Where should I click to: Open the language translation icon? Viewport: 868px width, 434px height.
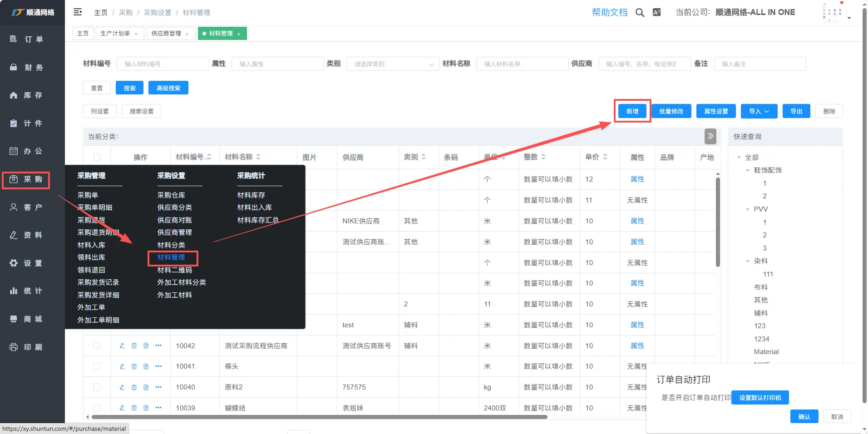pyautogui.click(x=656, y=13)
